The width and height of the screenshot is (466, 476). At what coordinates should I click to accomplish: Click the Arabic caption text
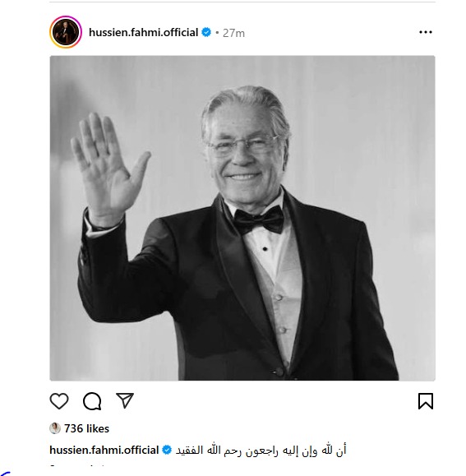[261, 450]
